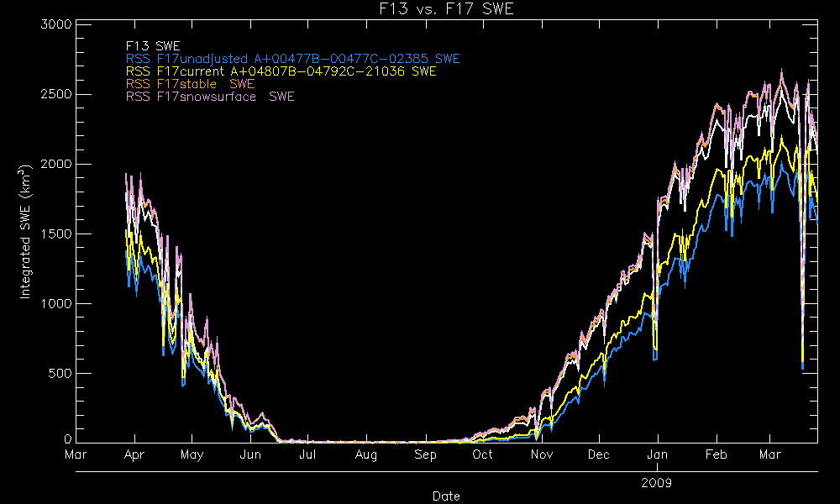Click the 1000 y-axis tick label
This screenshot has height=504, width=840.
pyautogui.click(x=55, y=303)
